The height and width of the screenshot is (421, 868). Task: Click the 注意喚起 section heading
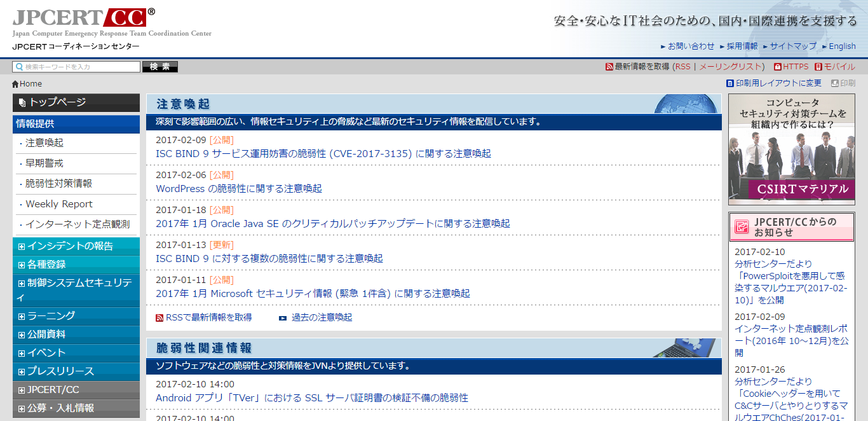click(183, 104)
